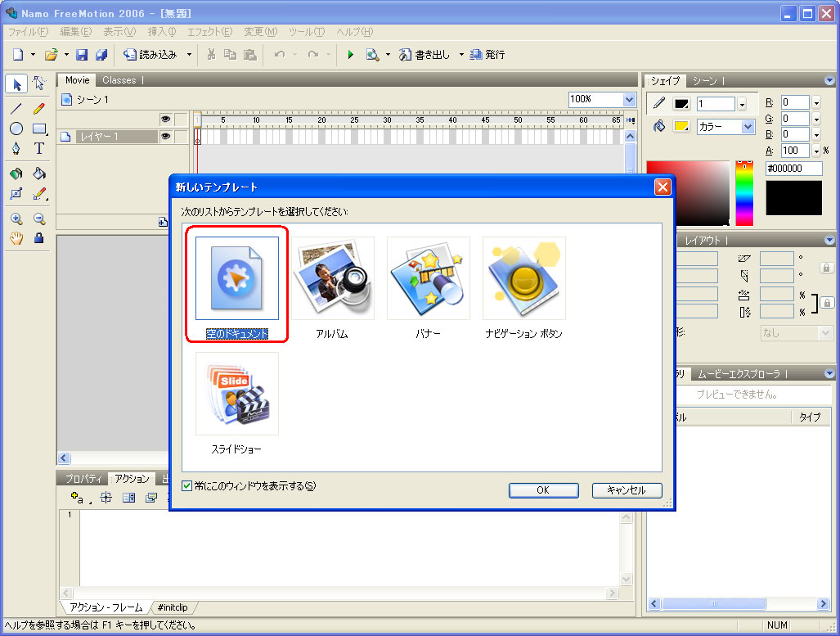Save the movie with floppy icon
Image resolution: width=840 pixels, height=636 pixels.
82,55
